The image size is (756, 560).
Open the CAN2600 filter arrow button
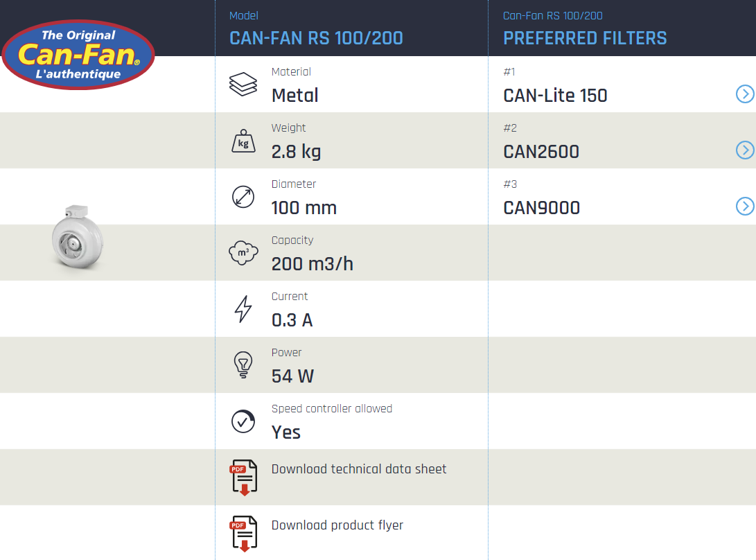coord(744,150)
